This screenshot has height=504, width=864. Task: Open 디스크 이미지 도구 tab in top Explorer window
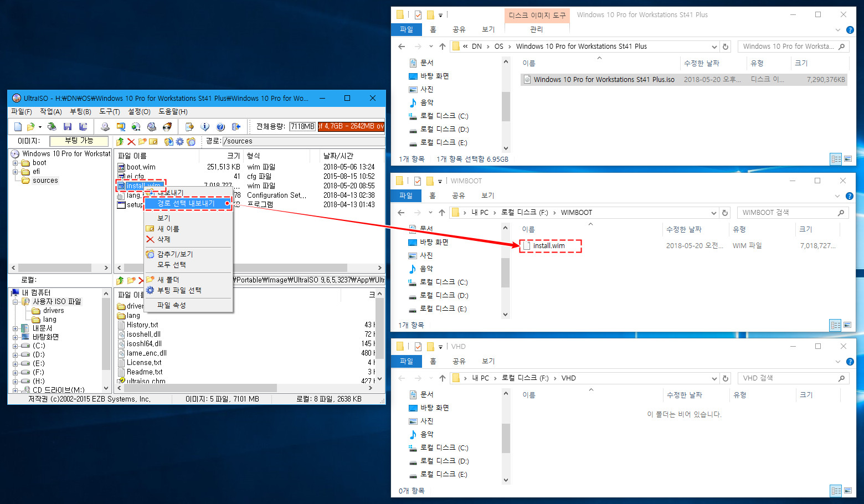[537, 15]
